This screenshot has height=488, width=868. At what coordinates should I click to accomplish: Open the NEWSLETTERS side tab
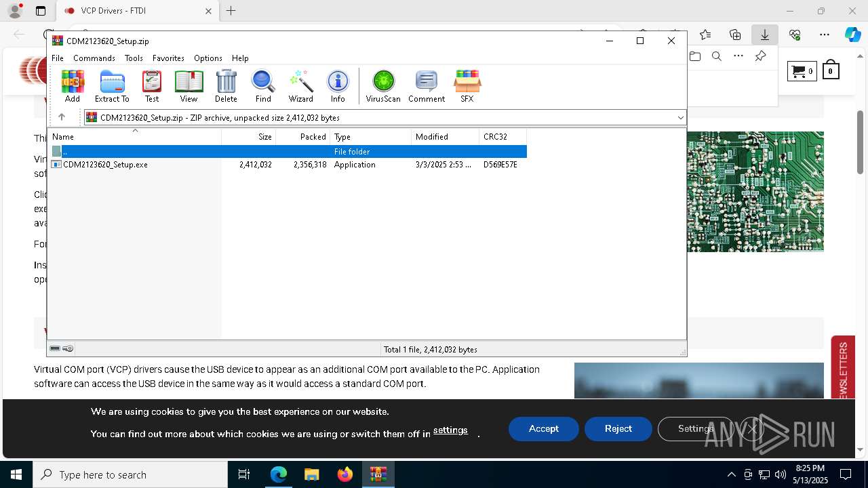843,368
